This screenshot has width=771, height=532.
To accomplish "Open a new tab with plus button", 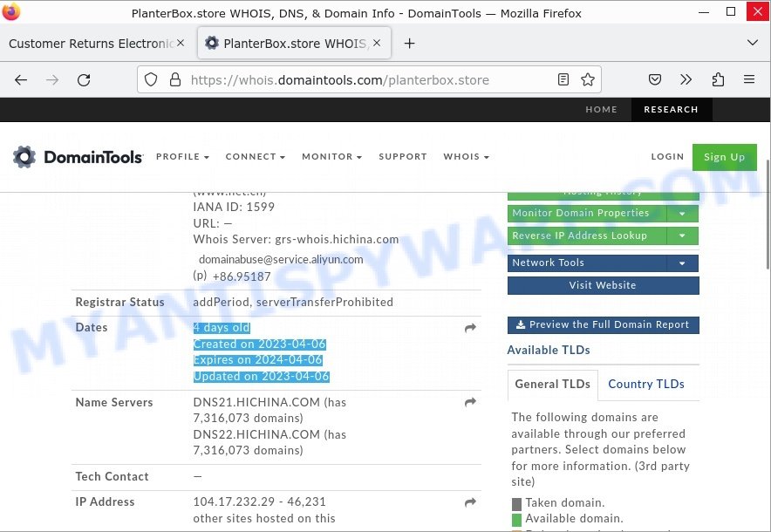I will click(409, 44).
